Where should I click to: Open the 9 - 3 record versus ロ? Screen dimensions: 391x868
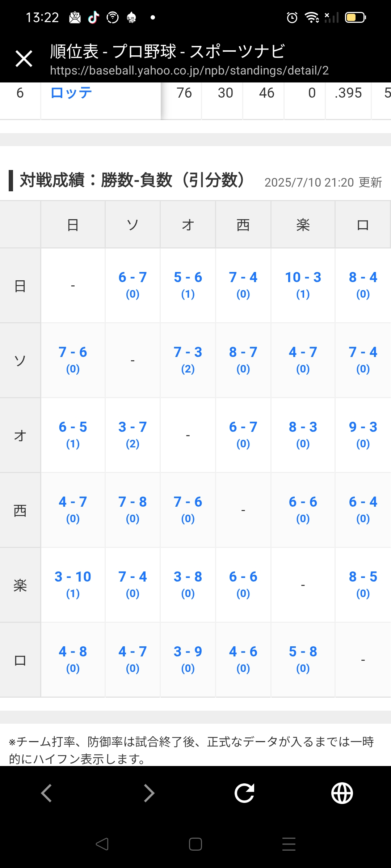(363, 435)
